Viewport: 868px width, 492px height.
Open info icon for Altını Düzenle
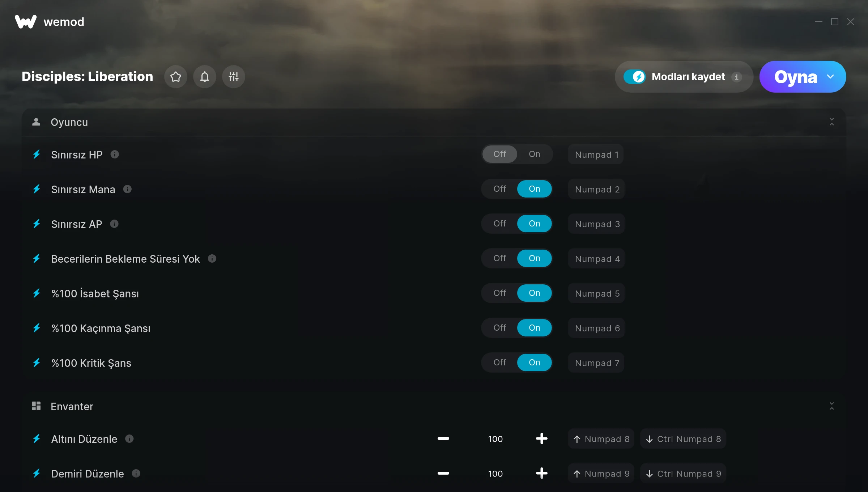click(129, 439)
